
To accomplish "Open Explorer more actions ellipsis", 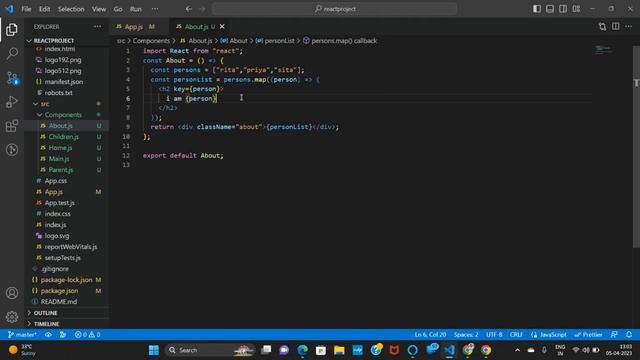I will (x=97, y=27).
